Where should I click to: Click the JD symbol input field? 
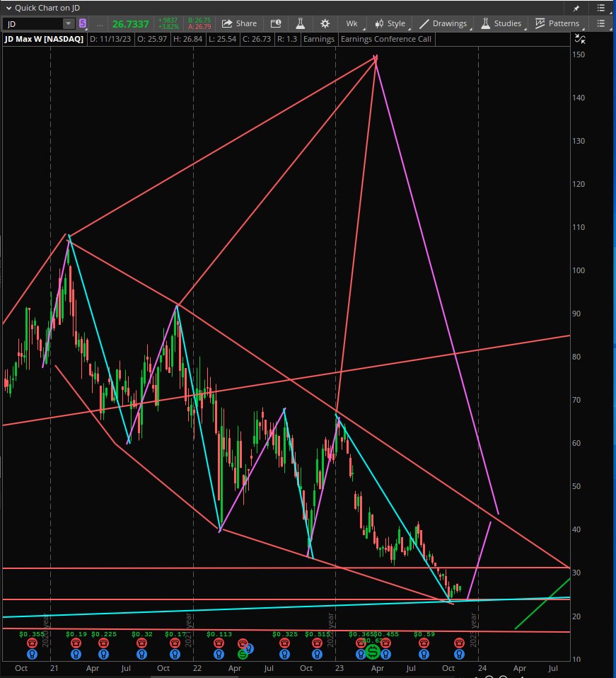34,24
